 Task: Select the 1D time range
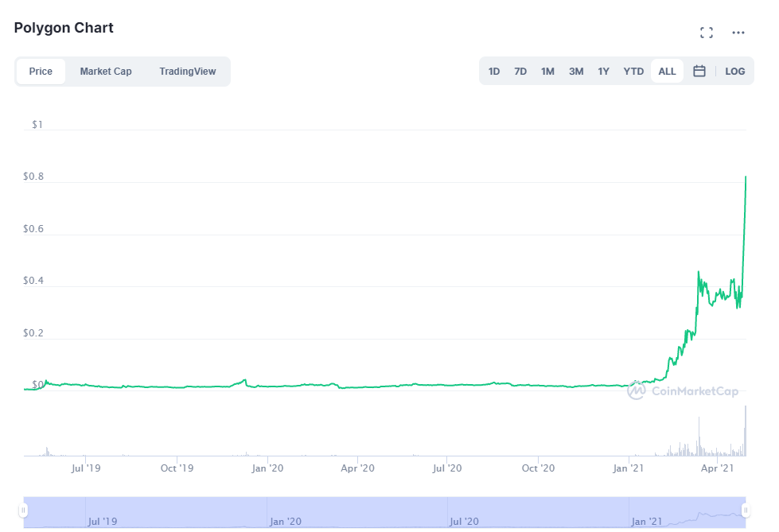[494, 71]
